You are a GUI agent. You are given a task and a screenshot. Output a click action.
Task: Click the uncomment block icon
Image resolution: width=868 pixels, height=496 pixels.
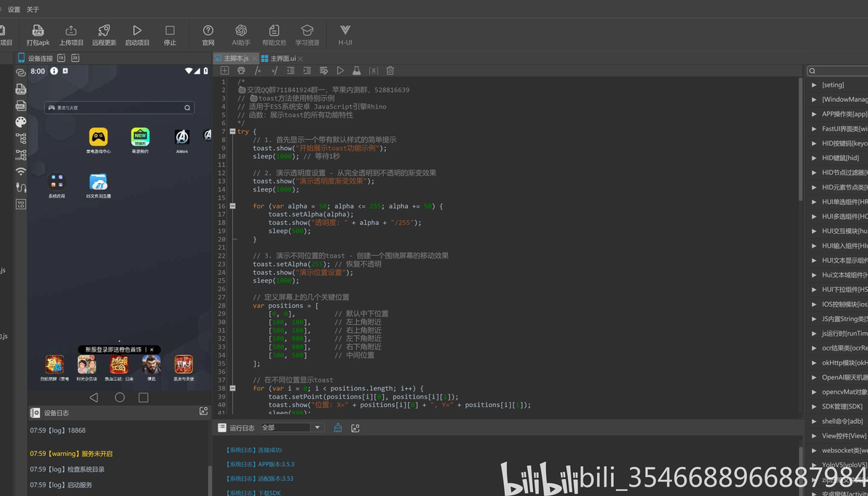(274, 71)
